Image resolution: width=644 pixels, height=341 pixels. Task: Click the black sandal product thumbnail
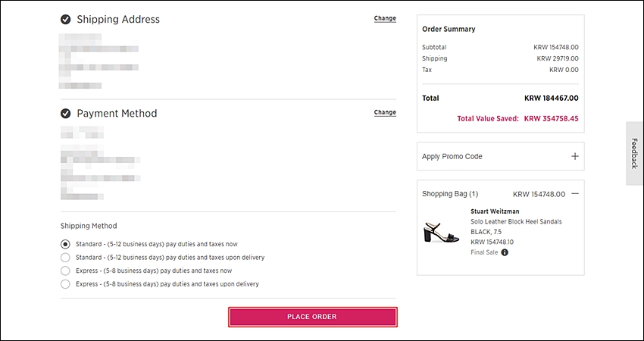441,232
